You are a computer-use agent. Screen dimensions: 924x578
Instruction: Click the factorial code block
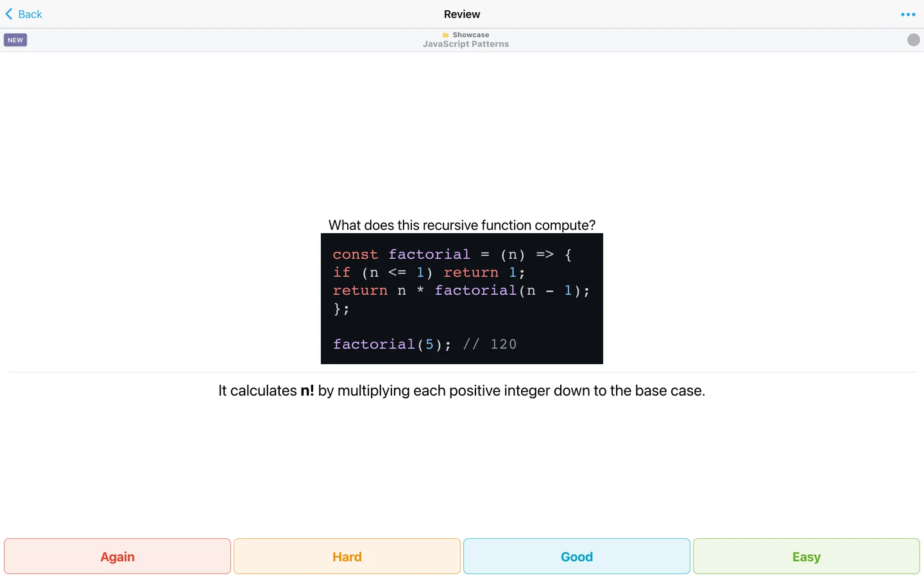[462, 299]
